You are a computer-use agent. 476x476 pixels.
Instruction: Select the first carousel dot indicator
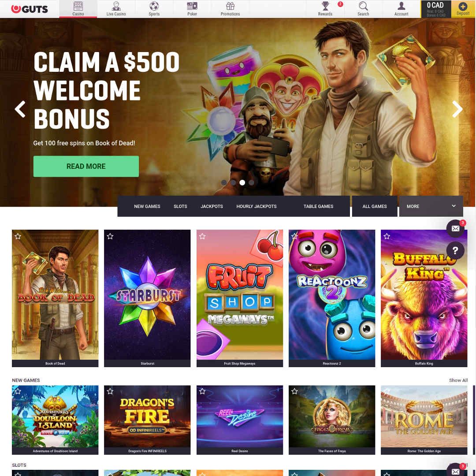pyautogui.click(x=224, y=183)
